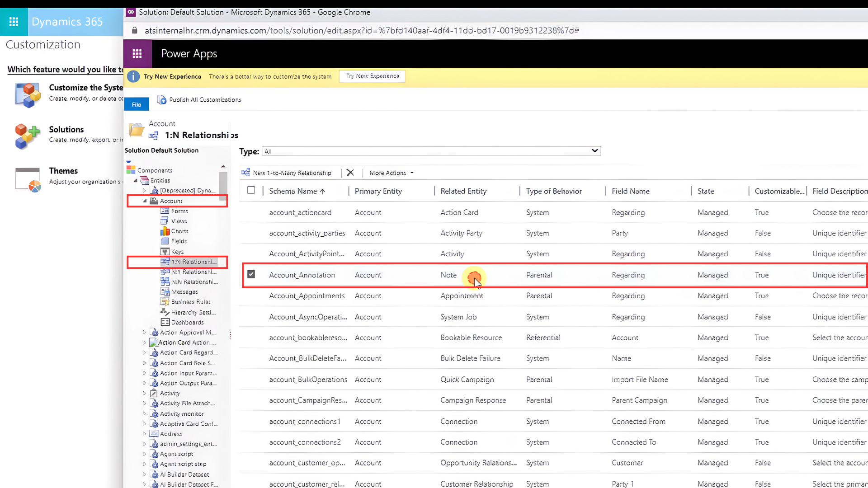The image size is (868, 488).
Task: Click the Dashboards icon under Account
Action: coord(165,322)
